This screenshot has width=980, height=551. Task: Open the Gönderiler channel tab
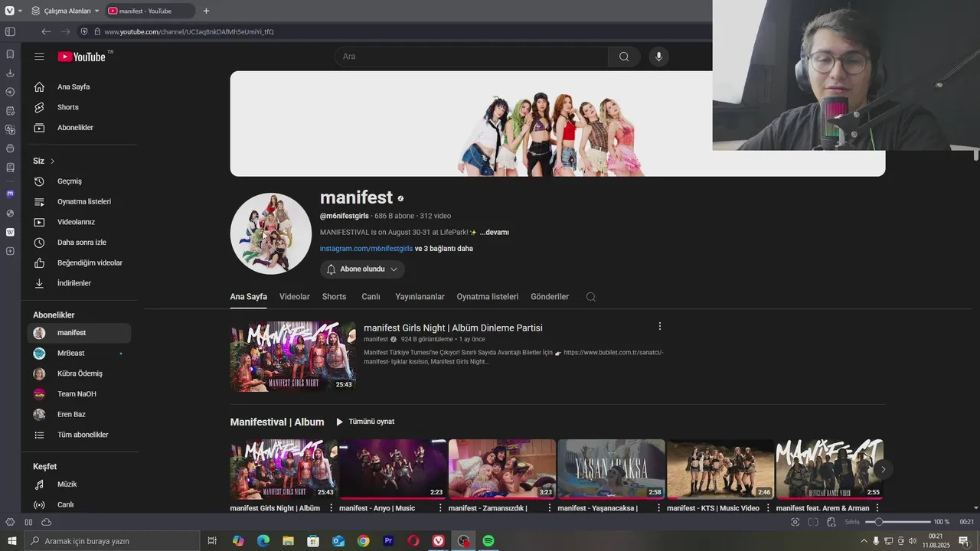coord(550,297)
